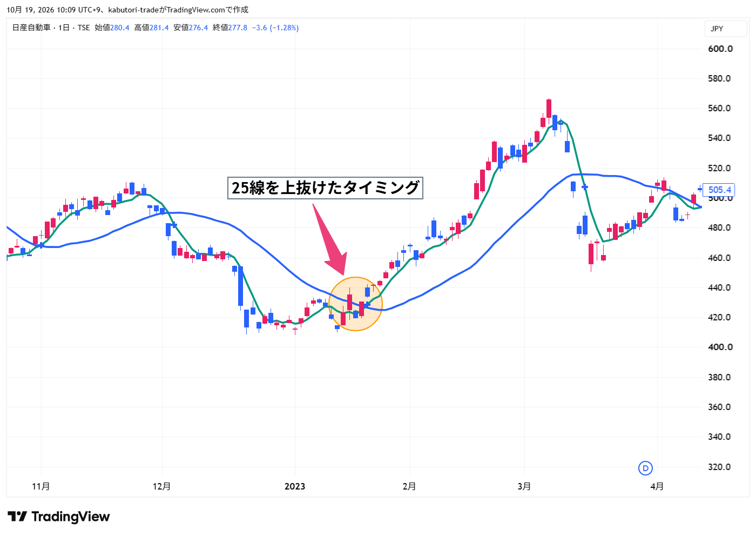Click the 12月 label on time axis
This screenshot has width=756, height=536.
161,486
